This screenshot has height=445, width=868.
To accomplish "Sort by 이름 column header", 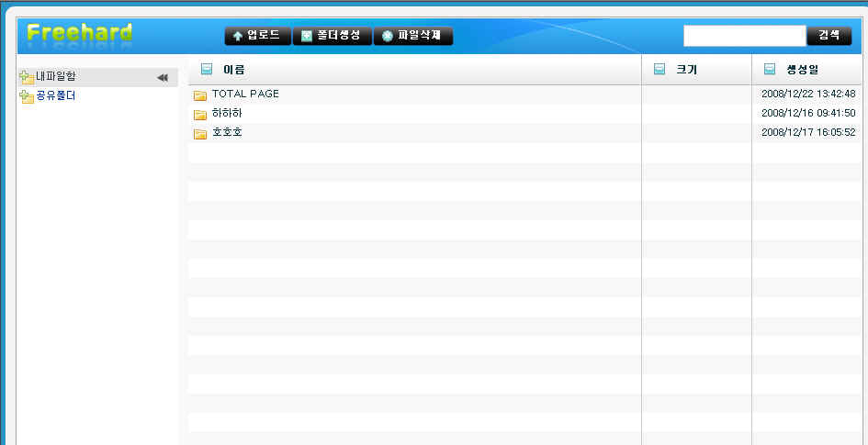I will 233,71.
